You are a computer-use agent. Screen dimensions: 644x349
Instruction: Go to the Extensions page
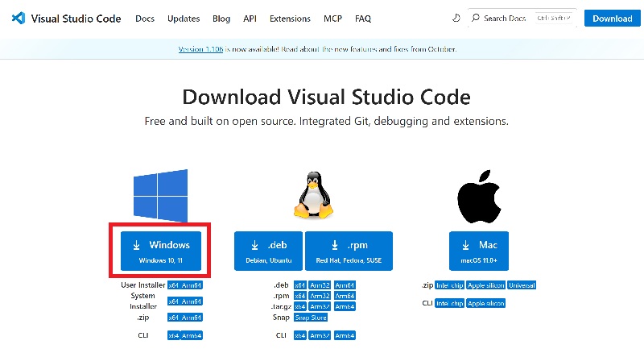click(290, 18)
